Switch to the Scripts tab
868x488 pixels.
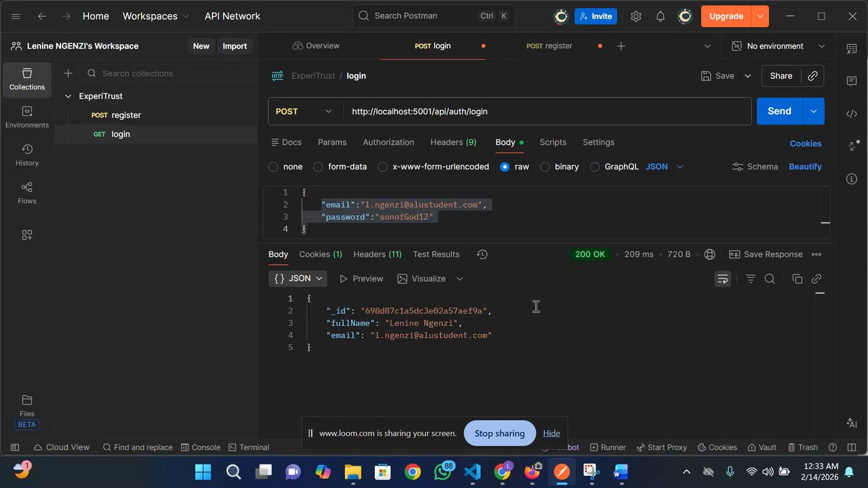coord(553,142)
